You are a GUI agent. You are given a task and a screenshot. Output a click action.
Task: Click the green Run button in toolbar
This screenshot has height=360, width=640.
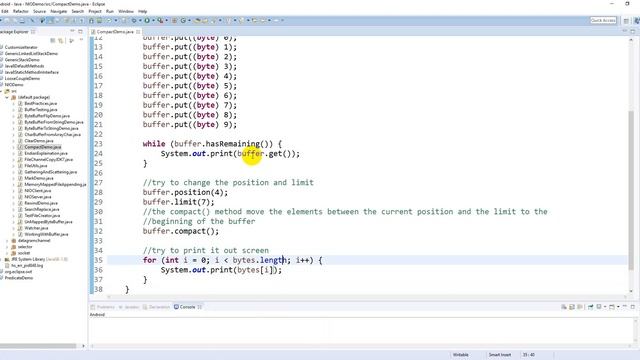(147, 20)
